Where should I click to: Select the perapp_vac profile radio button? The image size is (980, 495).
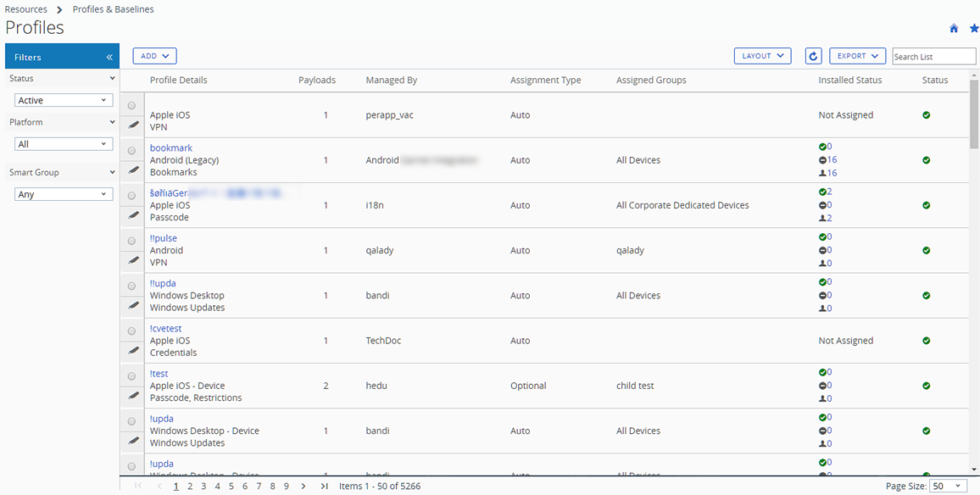click(x=131, y=105)
